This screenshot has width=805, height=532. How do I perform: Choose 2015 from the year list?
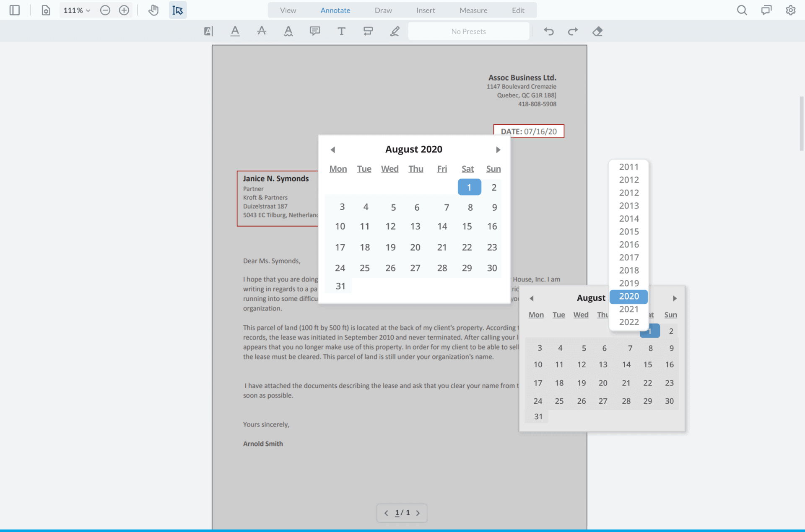click(628, 232)
